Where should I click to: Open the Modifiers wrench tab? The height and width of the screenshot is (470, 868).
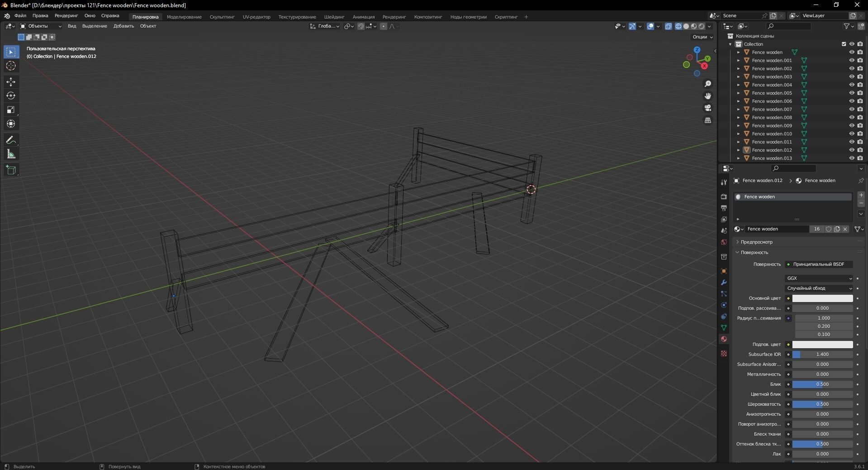tap(724, 283)
